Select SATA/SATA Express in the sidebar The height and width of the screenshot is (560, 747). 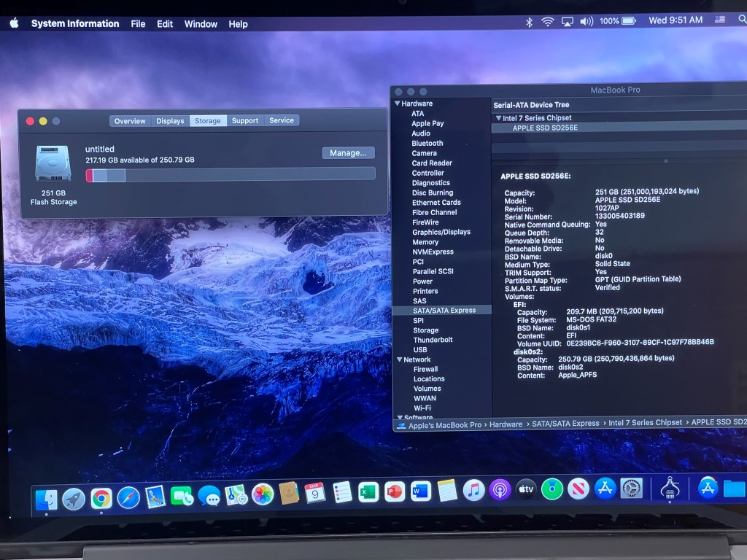tap(441, 310)
